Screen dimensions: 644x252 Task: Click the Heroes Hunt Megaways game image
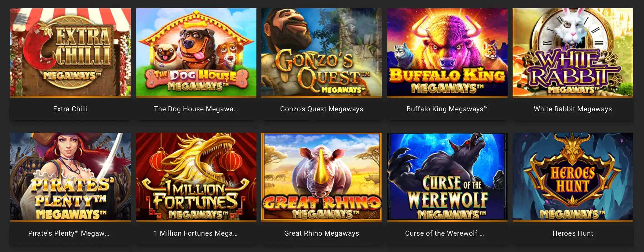pyautogui.click(x=573, y=177)
